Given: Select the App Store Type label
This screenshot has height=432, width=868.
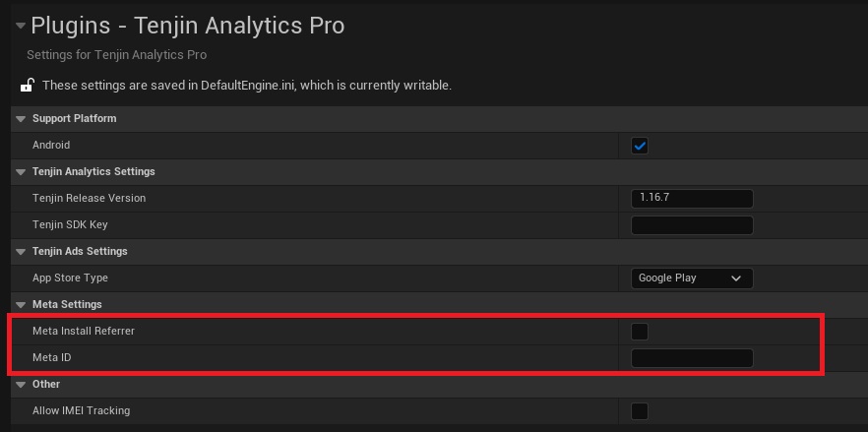Looking at the screenshot, I should [70, 278].
